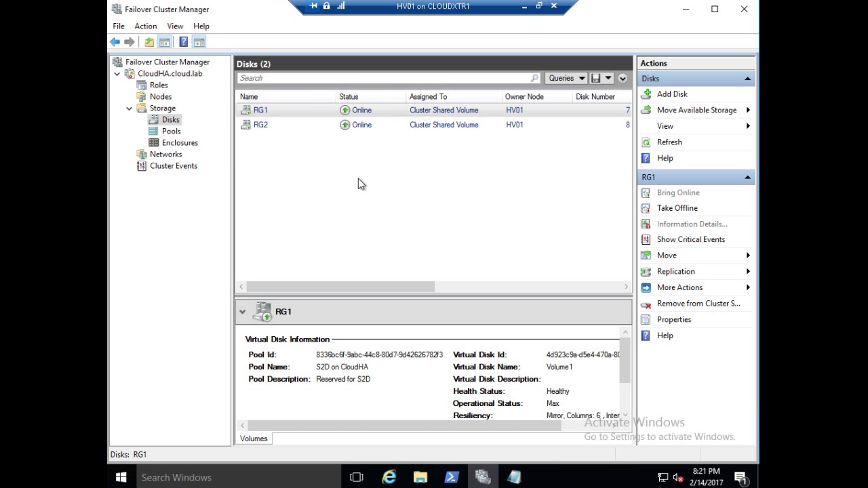Image resolution: width=868 pixels, height=488 pixels.
Task: Open the Action menu
Action: coord(145,26)
